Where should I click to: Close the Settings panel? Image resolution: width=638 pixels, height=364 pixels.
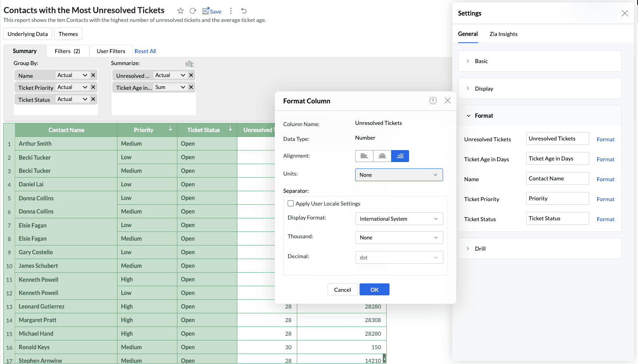pyautogui.click(x=625, y=13)
